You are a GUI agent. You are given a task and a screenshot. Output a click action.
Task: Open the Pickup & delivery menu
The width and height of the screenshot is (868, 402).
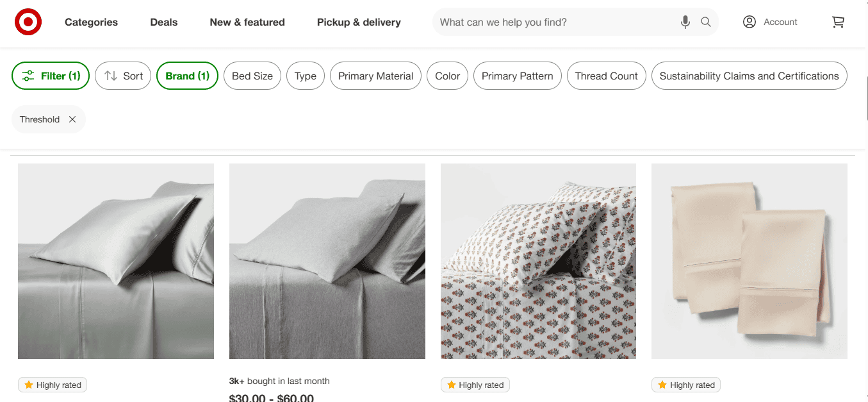tap(359, 22)
